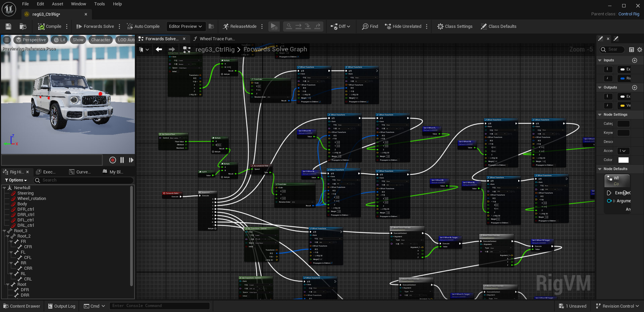Navigate back in graph history
This screenshot has width=644, height=312.
pos(159,49)
